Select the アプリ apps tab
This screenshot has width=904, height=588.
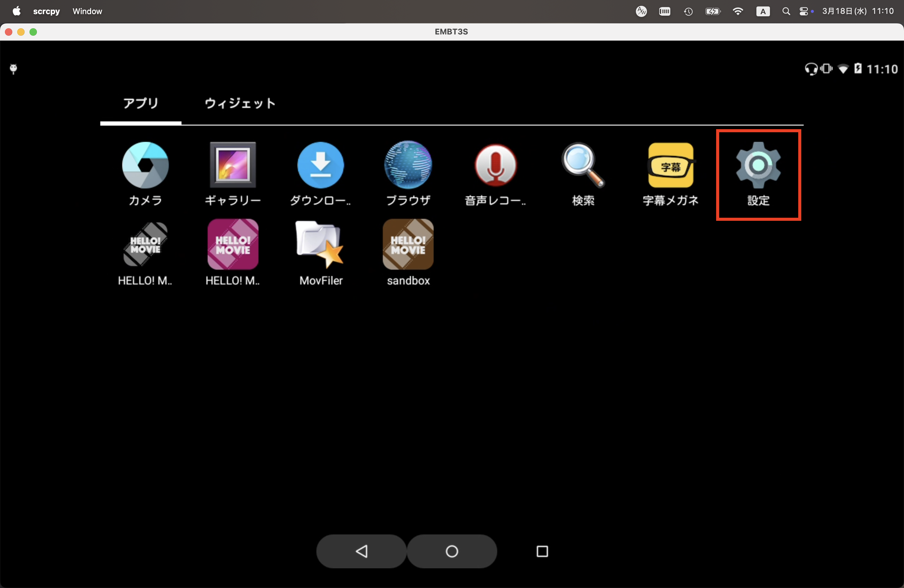click(x=141, y=103)
